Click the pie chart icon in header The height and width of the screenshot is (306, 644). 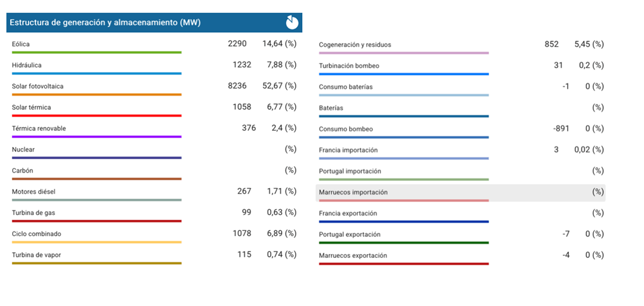tap(292, 22)
